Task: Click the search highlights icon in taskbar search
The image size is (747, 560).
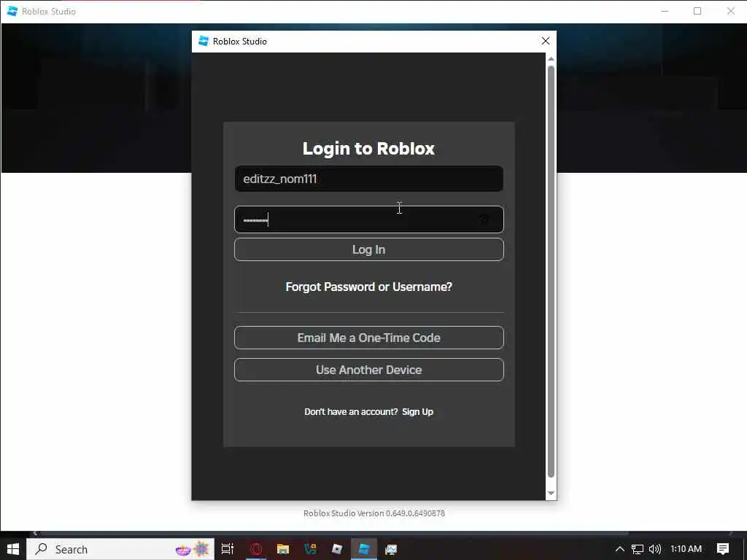Action: coord(193,549)
